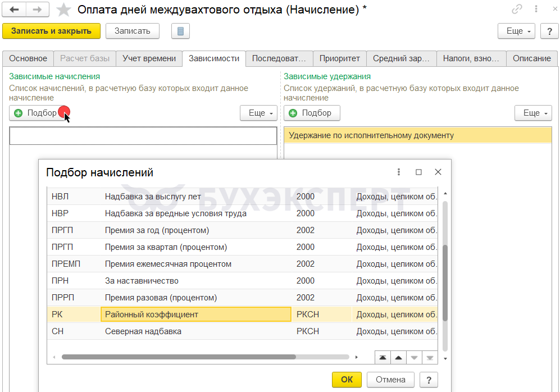Image resolution: width=560 pixels, height=392 pixels.
Task: Move one row up in list
Action: pos(398,357)
